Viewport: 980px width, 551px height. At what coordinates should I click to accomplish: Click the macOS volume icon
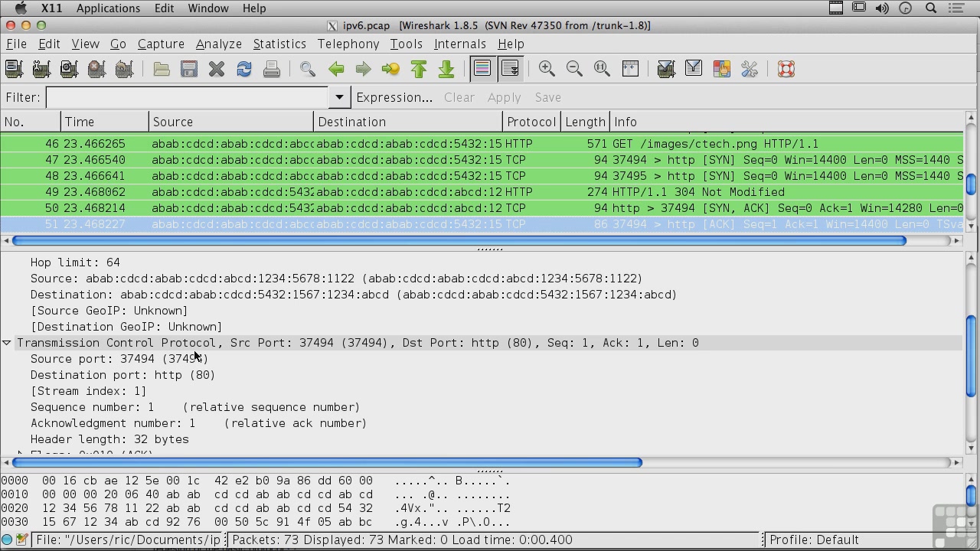(x=882, y=8)
